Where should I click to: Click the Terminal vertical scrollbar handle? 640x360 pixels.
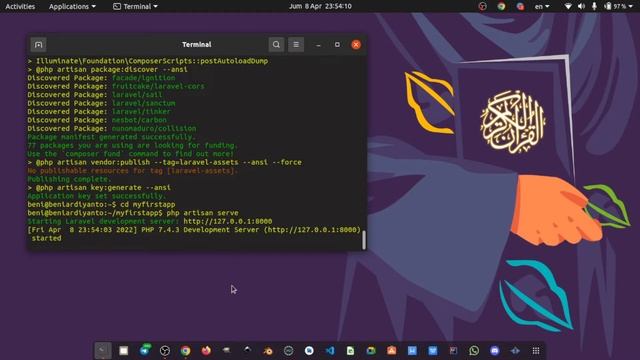364,240
